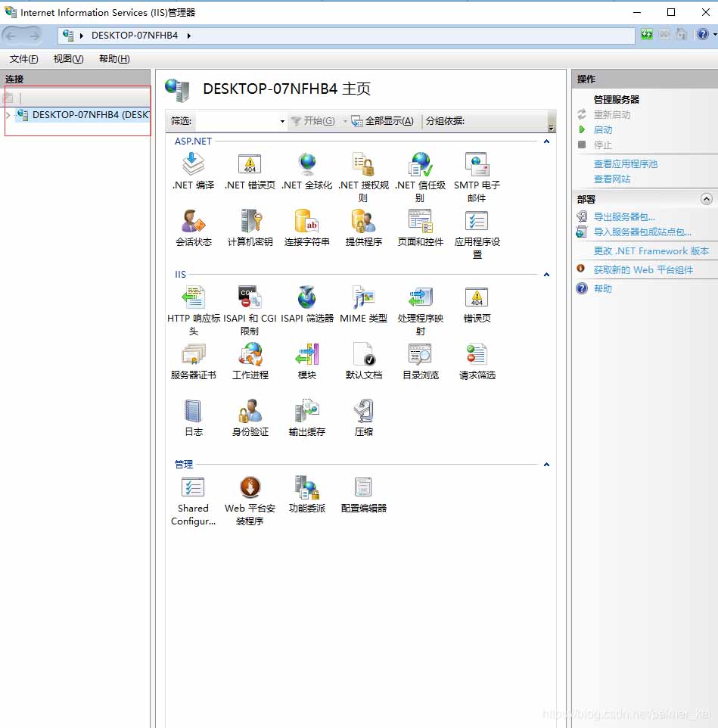Select DESKTOP-07NFHB4 server tree node

[82, 115]
